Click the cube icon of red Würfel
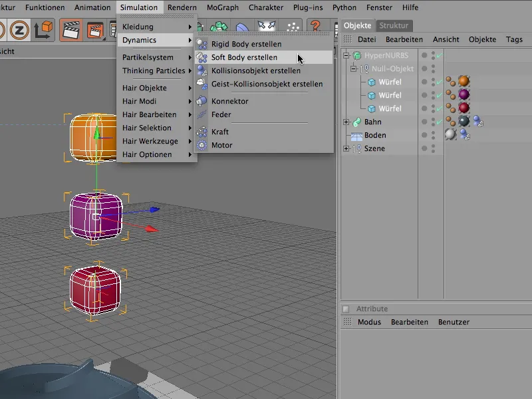Image resolution: width=532 pixels, height=399 pixels. coord(372,108)
